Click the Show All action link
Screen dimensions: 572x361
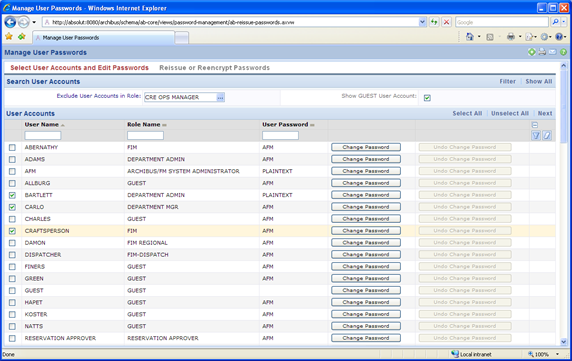click(539, 82)
